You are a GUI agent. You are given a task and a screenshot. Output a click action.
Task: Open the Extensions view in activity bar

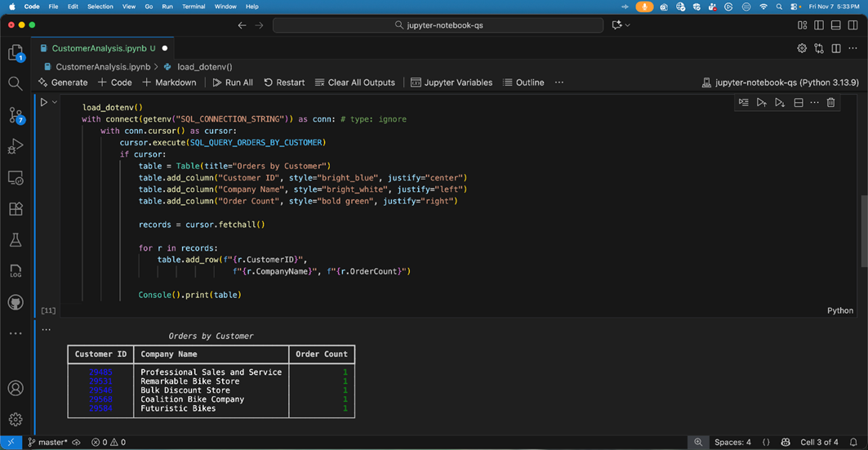point(16,209)
